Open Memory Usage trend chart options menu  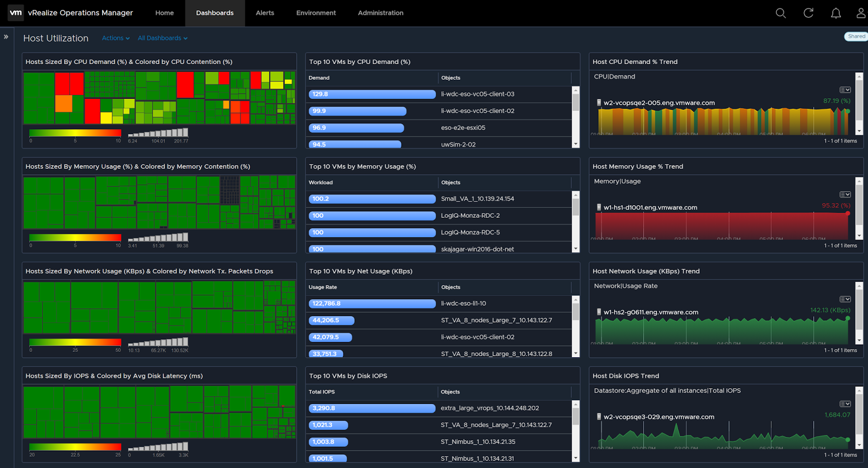point(845,194)
